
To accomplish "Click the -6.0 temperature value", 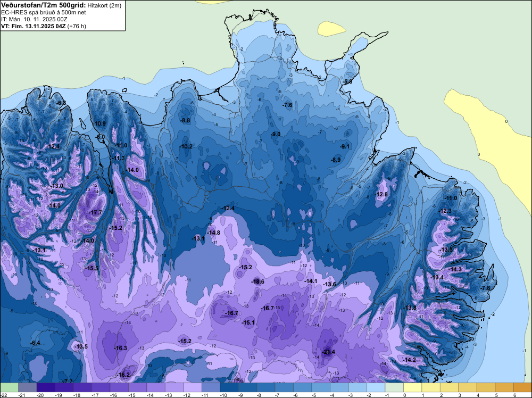I will coord(101,137).
